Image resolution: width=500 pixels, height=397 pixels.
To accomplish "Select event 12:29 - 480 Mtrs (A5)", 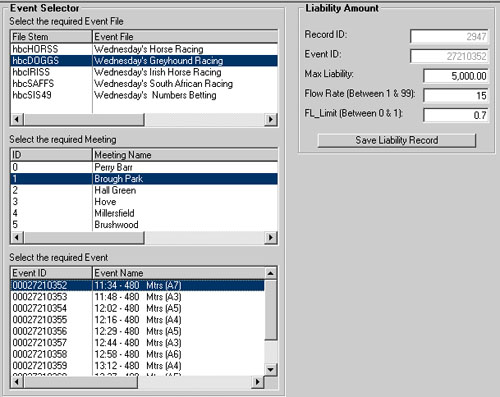I will coord(138,331).
